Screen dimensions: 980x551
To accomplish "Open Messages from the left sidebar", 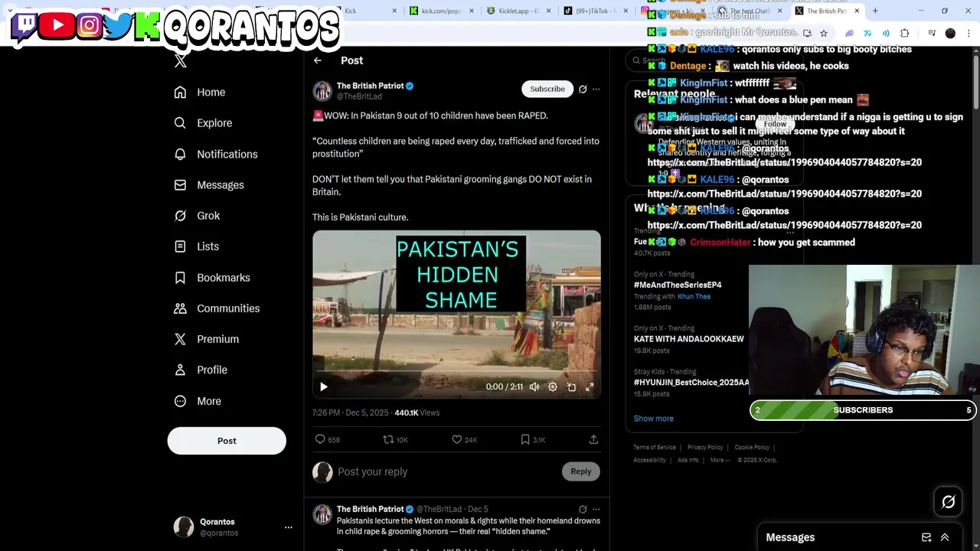I will [x=208, y=184].
